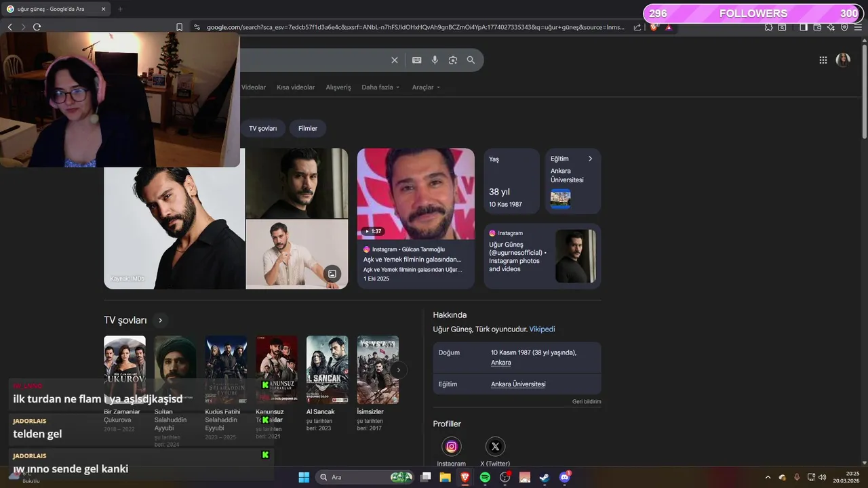
Task: Expand the Araçlar dropdown
Action: (426, 87)
